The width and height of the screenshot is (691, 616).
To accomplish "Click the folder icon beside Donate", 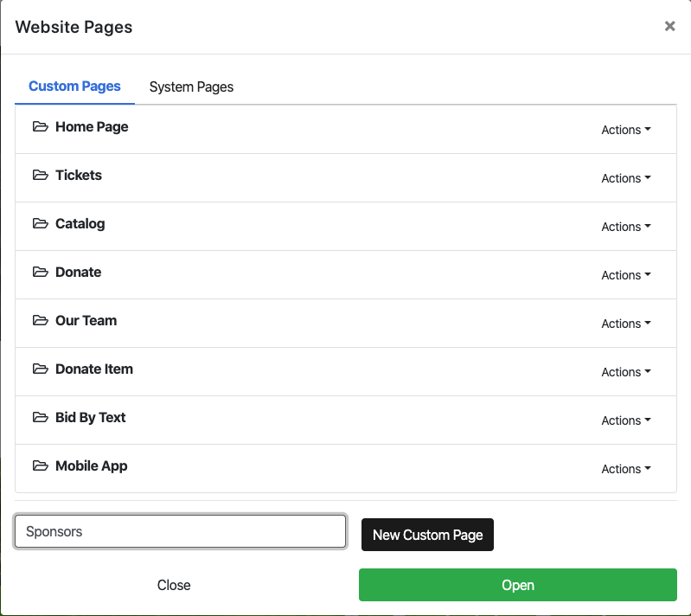I will pyautogui.click(x=40, y=273).
